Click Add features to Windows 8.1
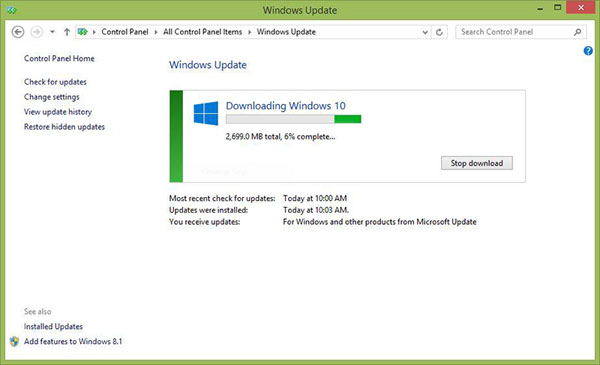 (73, 341)
